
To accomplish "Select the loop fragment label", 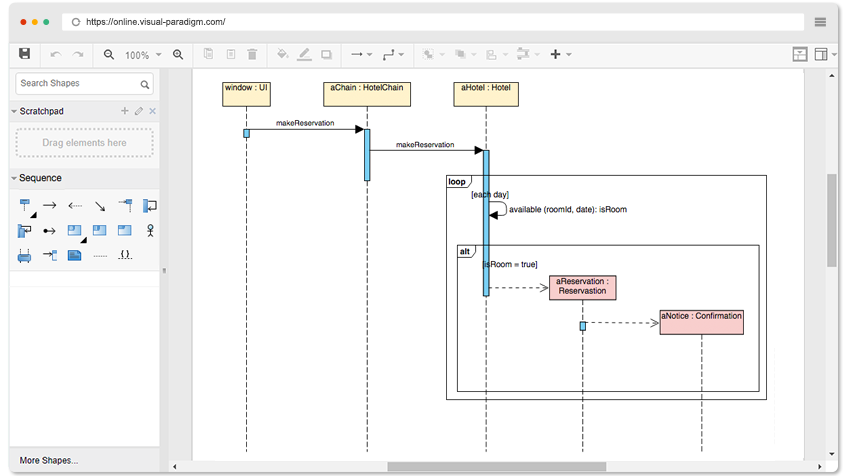I will pyautogui.click(x=458, y=182).
